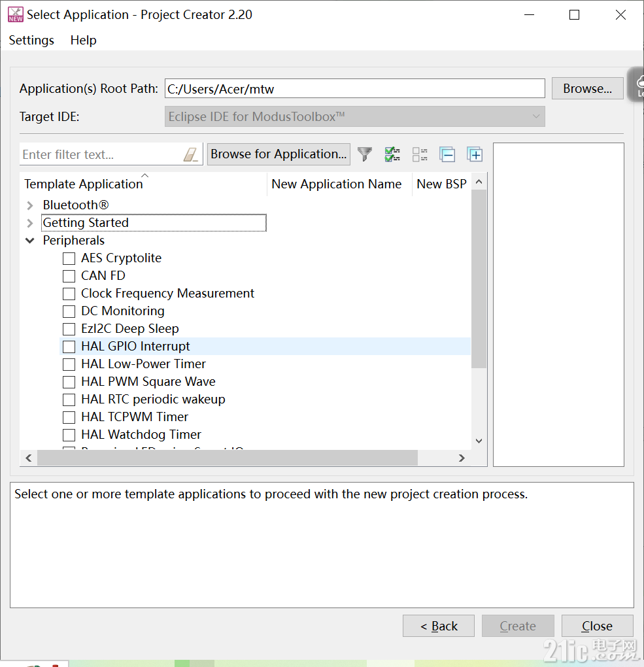Click the Close button
644x667 pixels.
pyautogui.click(x=597, y=626)
